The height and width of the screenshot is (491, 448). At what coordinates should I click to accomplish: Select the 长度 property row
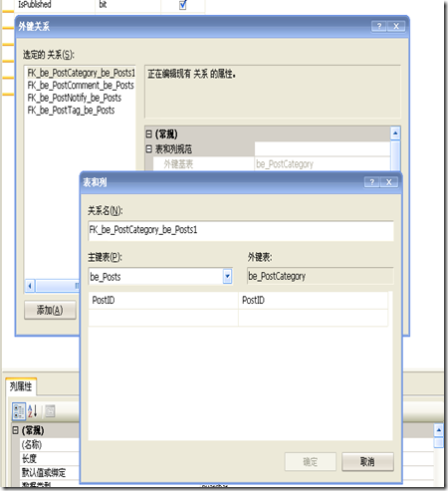pos(50,459)
